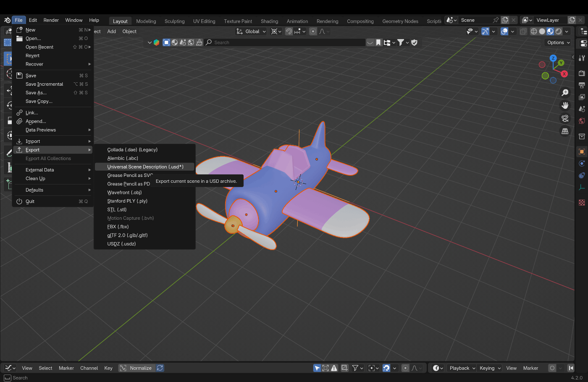The width and height of the screenshot is (588, 382).
Task: Toggle Show Gizmo in viewport header
Action: pyautogui.click(x=485, y=32)
